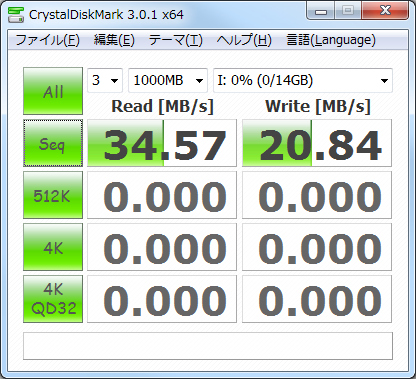Viewport: 416px width, 379px height.
Task: Click the Write [MB/s] column header
Action: click(x=318, y=107)
